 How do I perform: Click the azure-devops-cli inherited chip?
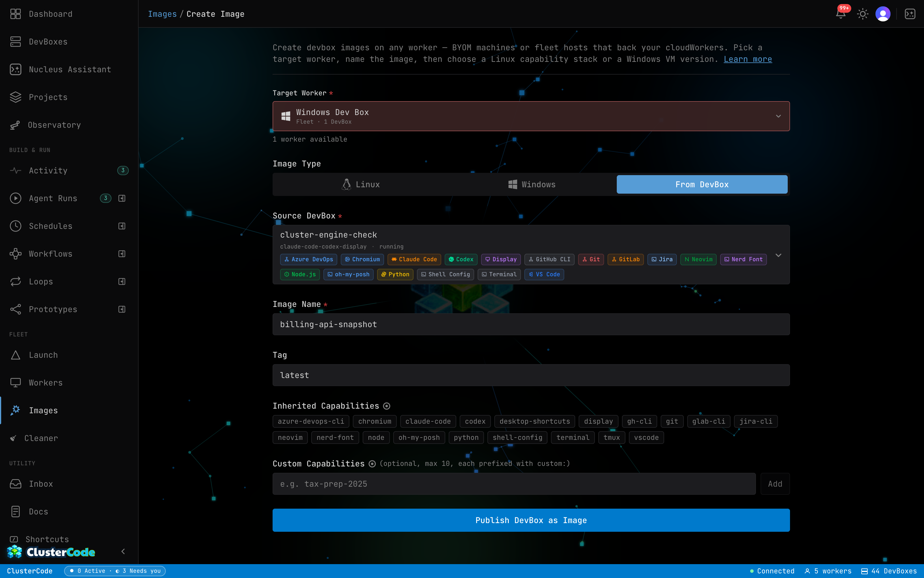(x=311, y=421)
